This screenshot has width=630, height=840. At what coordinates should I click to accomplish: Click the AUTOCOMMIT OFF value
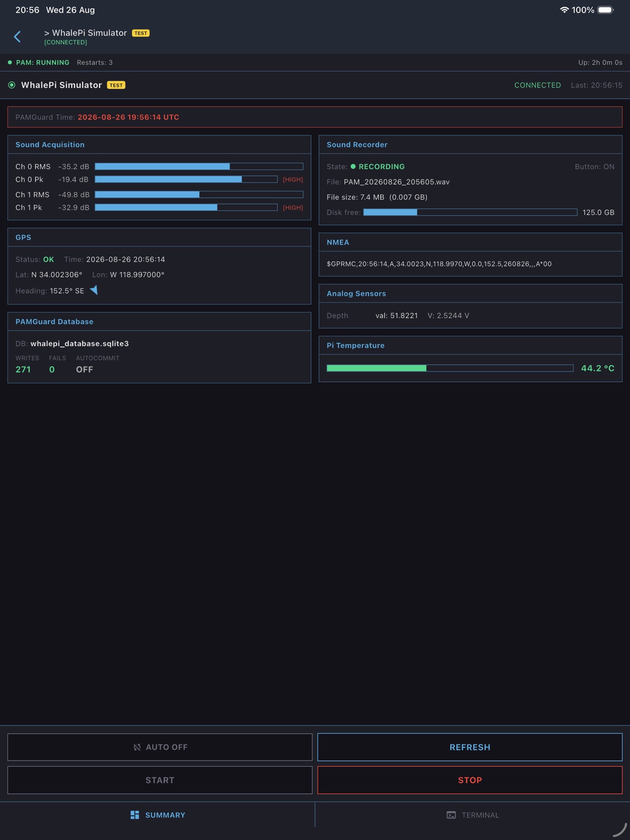(x=84, y=370)
